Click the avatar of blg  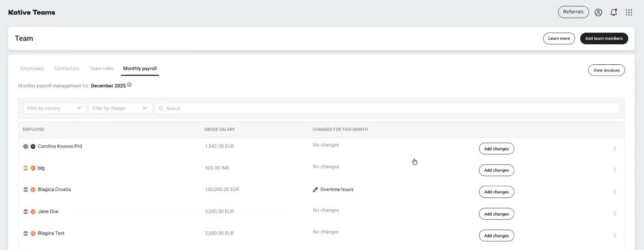click(33, 168)
